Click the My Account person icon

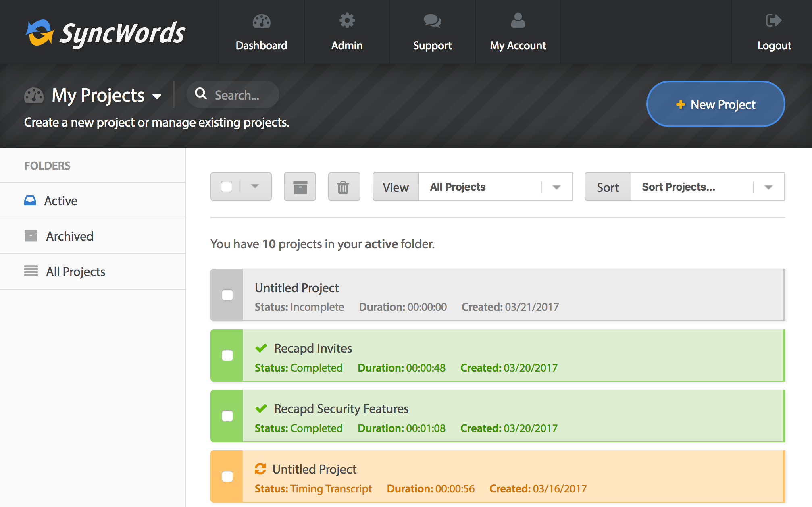click(518, 20)
